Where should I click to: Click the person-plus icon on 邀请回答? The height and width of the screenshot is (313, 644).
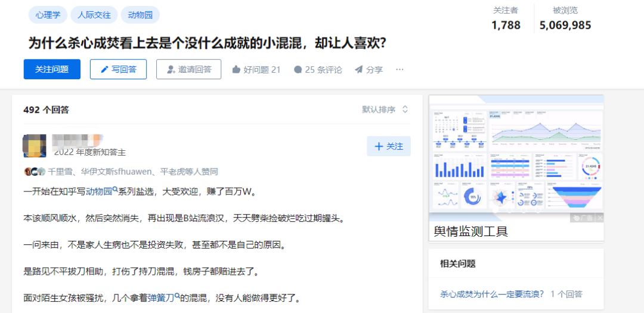(171, 69)
